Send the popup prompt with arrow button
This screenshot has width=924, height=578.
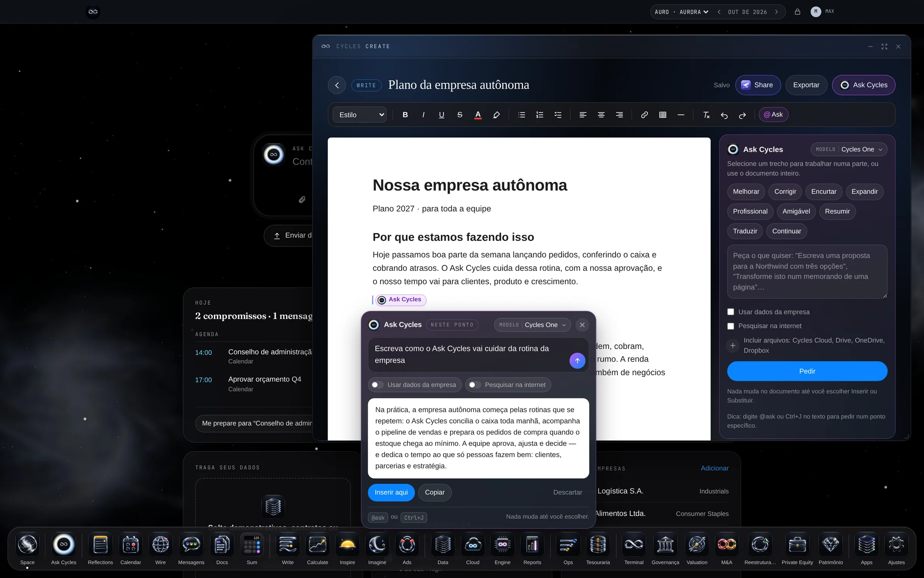[577, 361]
